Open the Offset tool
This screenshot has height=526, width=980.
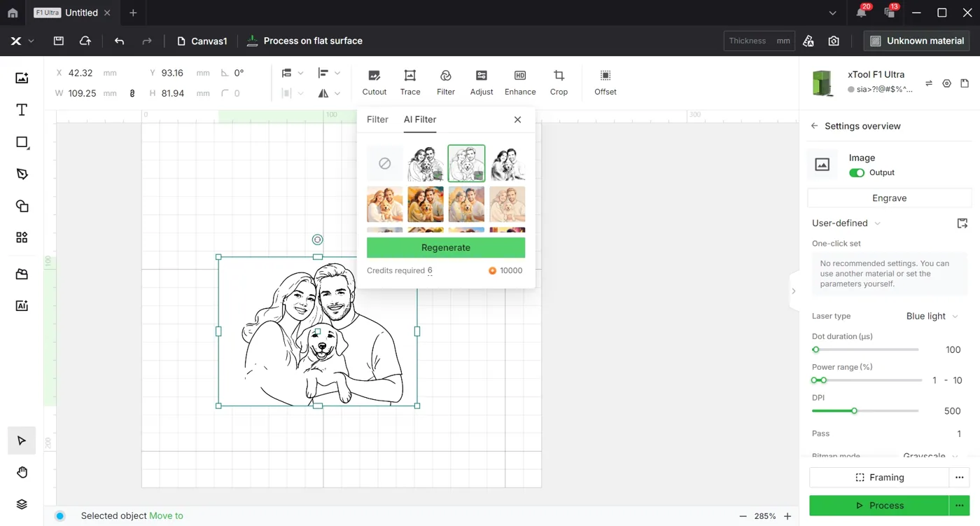point(605,83)
